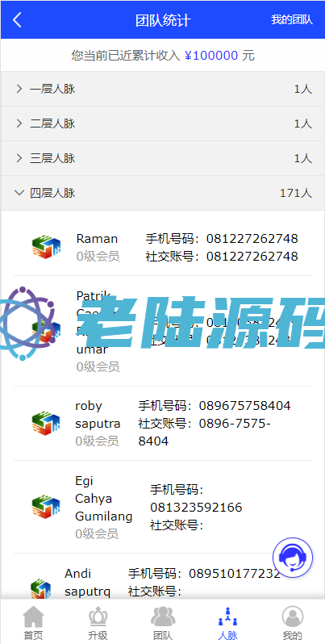Click Raman's phone number 081227262748
This screenshot has width=325, height=644.
coord(252,239)
